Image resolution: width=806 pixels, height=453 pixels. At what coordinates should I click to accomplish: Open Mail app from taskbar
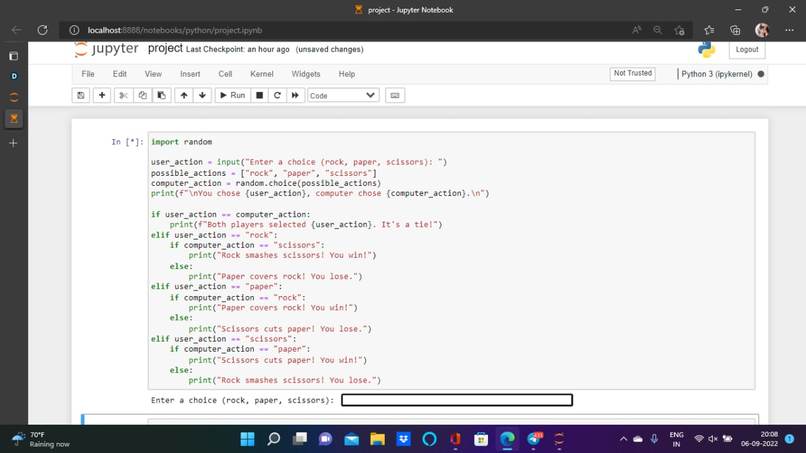[x=352, y=439]
